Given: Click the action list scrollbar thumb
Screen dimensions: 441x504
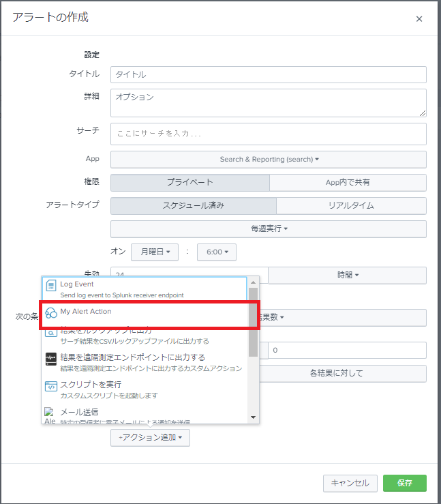Looking at the screenshot, I should 253,322.
